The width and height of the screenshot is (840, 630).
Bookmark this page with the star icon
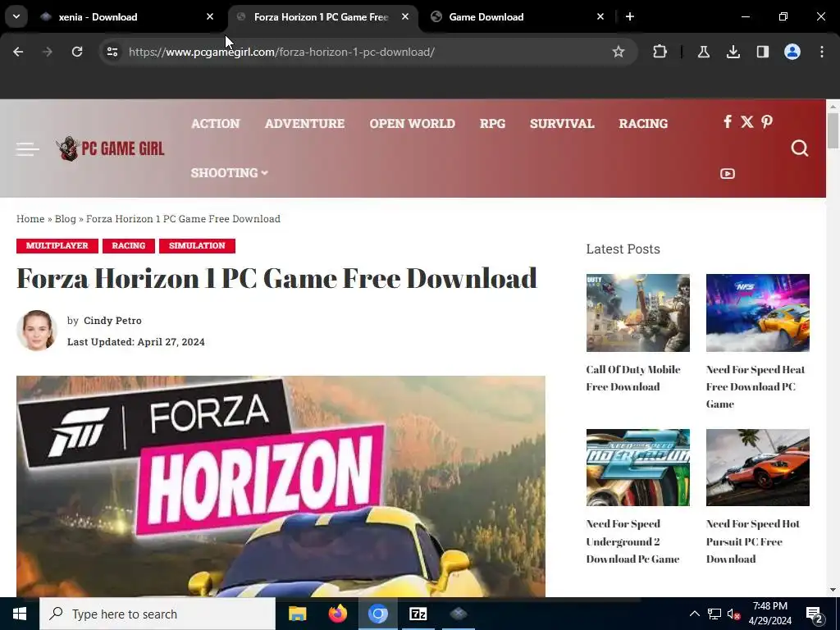click(x=619, y=52)
